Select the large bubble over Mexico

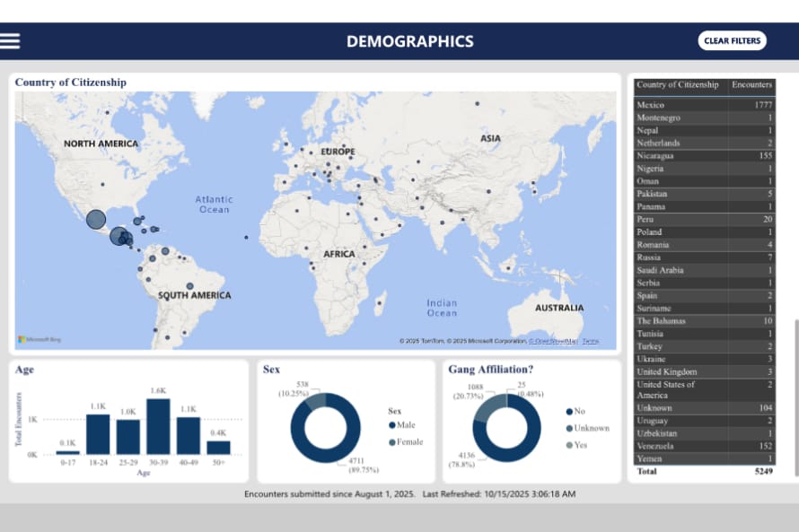tap(96, 219)
